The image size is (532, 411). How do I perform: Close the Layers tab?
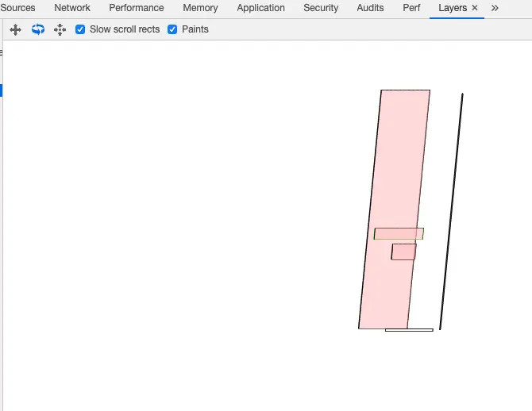(x=475, y=8)
